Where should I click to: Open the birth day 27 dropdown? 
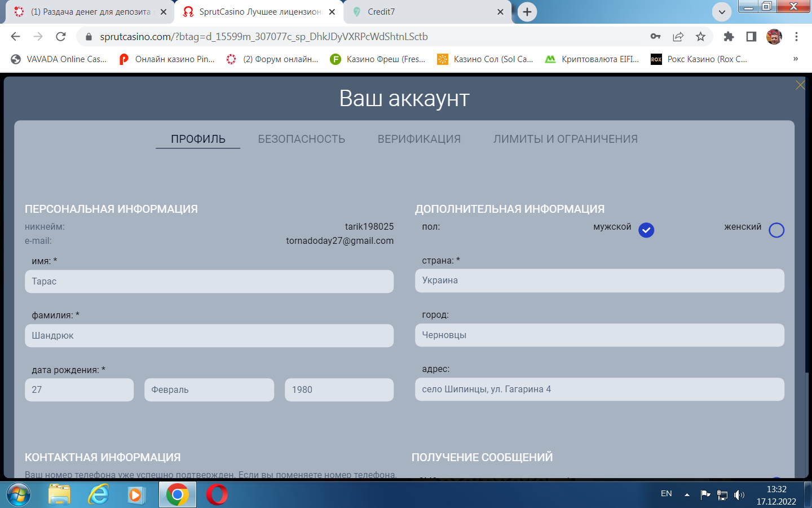pyautogui.click(x=79, y=390)
